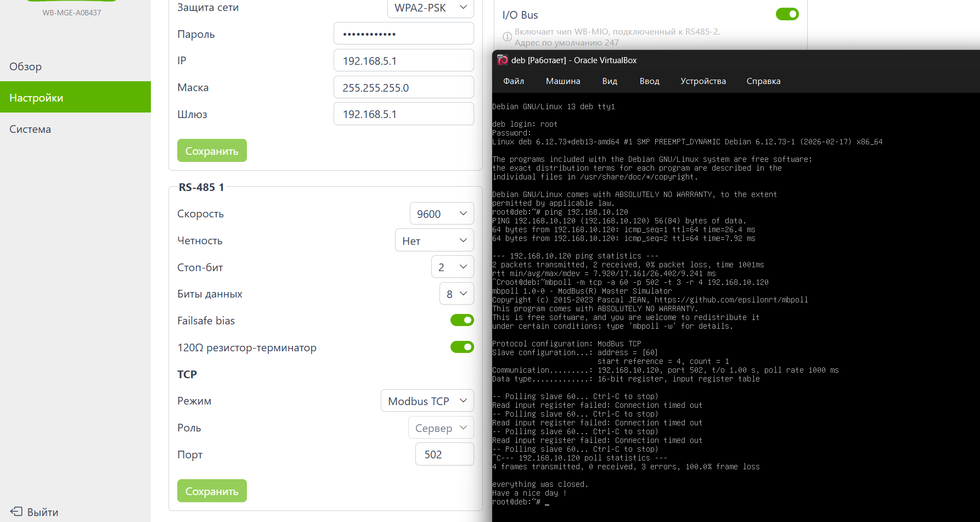Click the I/O Bus label

click(520, 15)
